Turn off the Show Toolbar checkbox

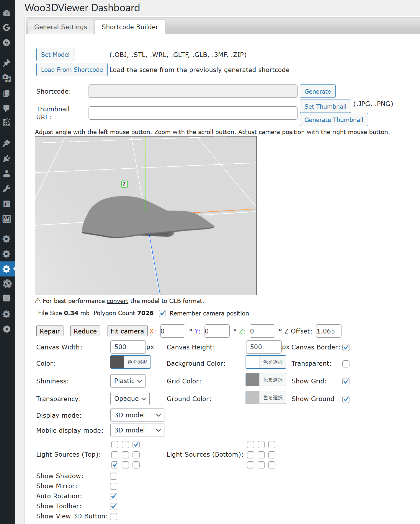114,506
